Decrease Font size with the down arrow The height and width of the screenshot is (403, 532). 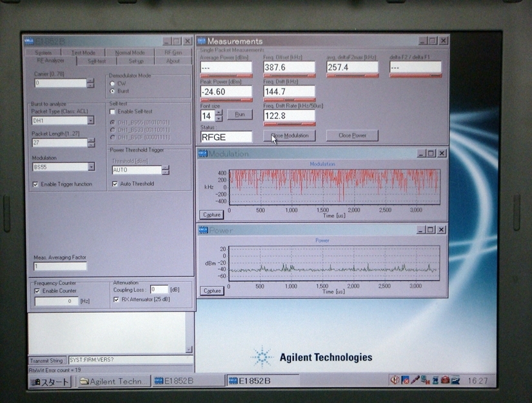pyautogui.click(x=219, y=119)
